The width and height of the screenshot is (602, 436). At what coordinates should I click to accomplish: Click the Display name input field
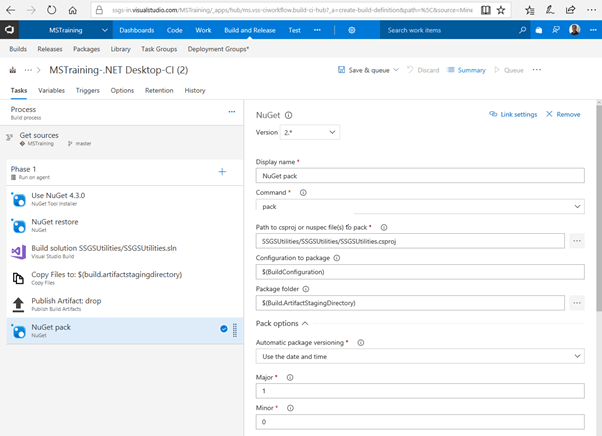(420, 176)
